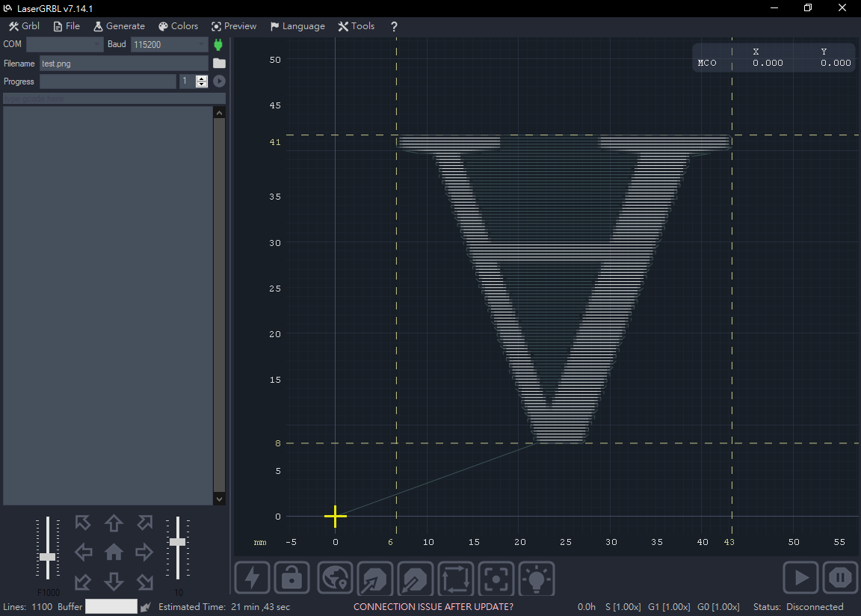Click the MCO coordinates readout
The height and width of the screenshot is (616, 861).
(774, 58)
